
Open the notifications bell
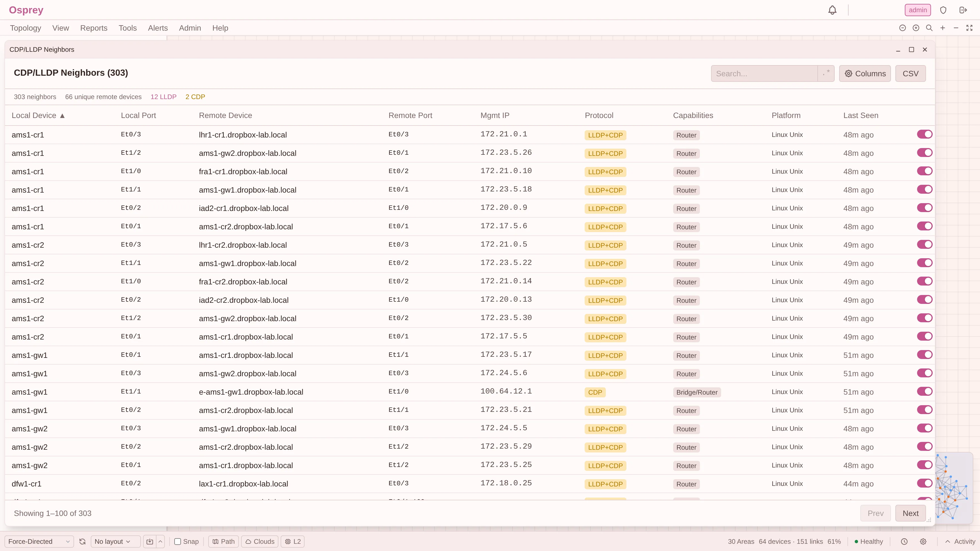click(x=832, y=10)
